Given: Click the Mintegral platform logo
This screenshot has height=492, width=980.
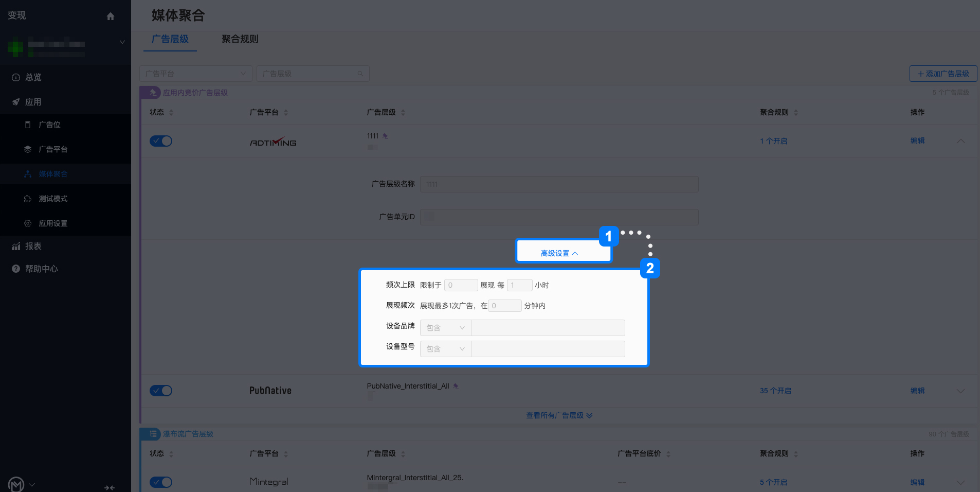Looking at the screenshot, I should pyautogui.click(x=269, y=482).
